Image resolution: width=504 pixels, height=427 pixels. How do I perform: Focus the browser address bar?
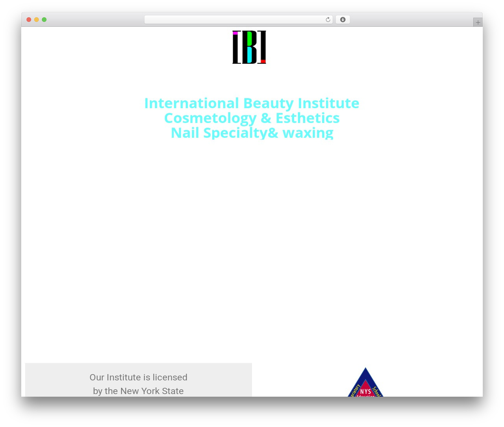coord(238,20)
